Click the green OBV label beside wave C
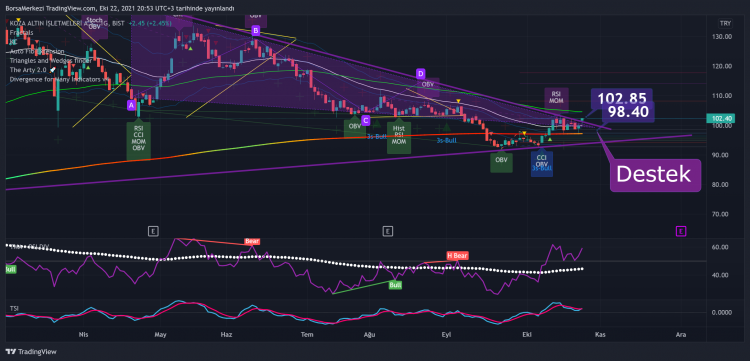The height and width of the screenshot is (361, 750). click(354, 126)
